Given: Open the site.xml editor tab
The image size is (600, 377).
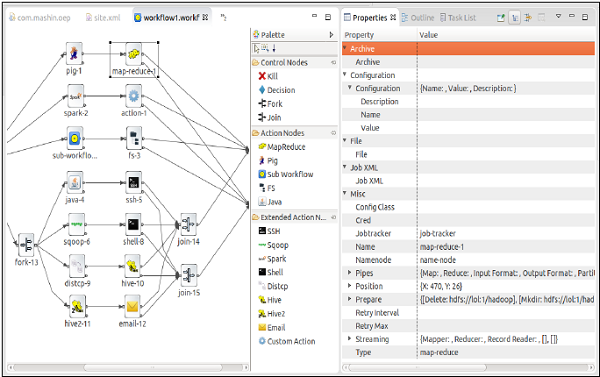Looking at the screenshot, I should (103, 18).
